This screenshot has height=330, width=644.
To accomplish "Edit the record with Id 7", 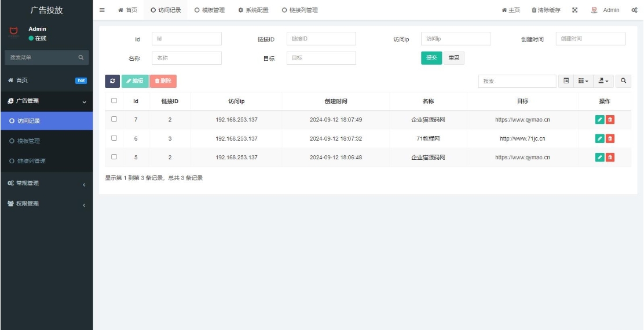I will pyautogui.click(x=599, y=119).
